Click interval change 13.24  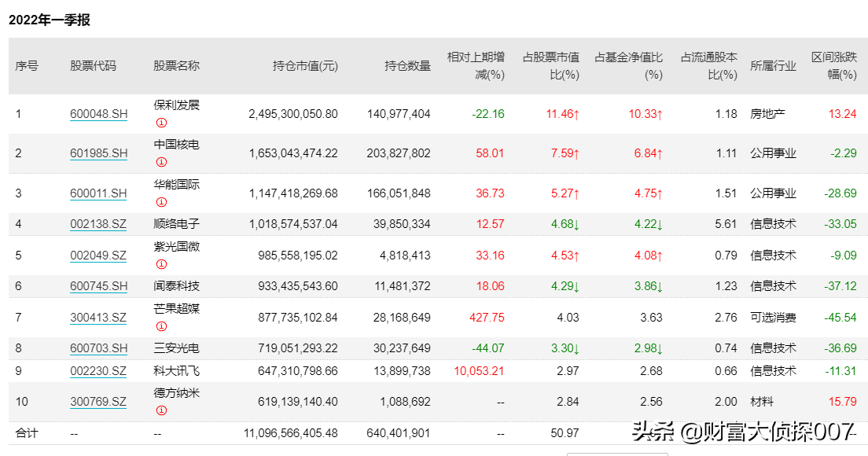coord(843,114)
